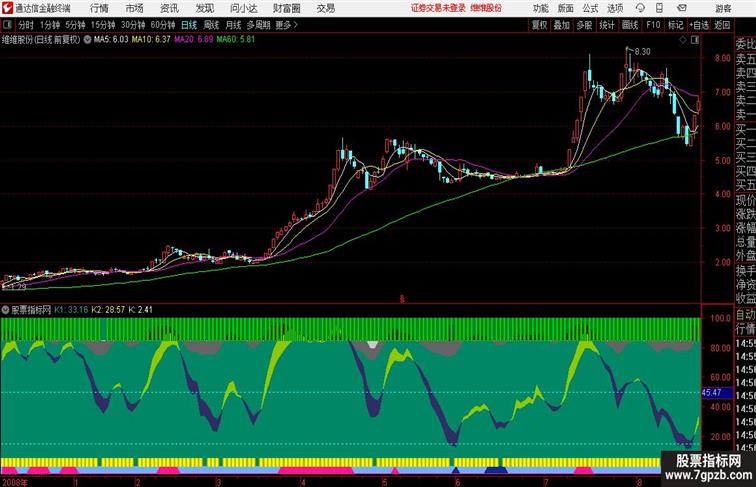The image size is (756, 487).
Task: Expand the main chart indicator dropdown arrow
Action: (87, 40)
